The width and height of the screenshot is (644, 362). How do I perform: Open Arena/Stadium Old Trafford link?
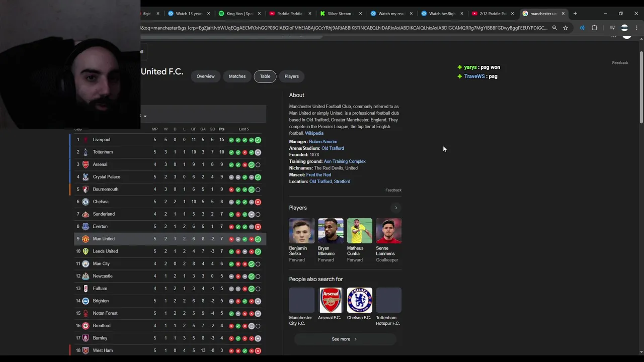pyautogui.click(x=333, y=148)
